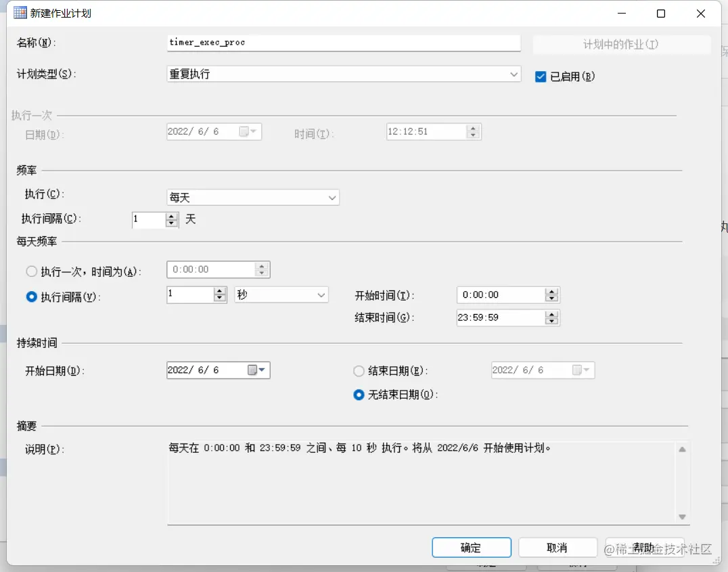
Task: Click the description scrollbar down arrow
Action: click(682, 516)
